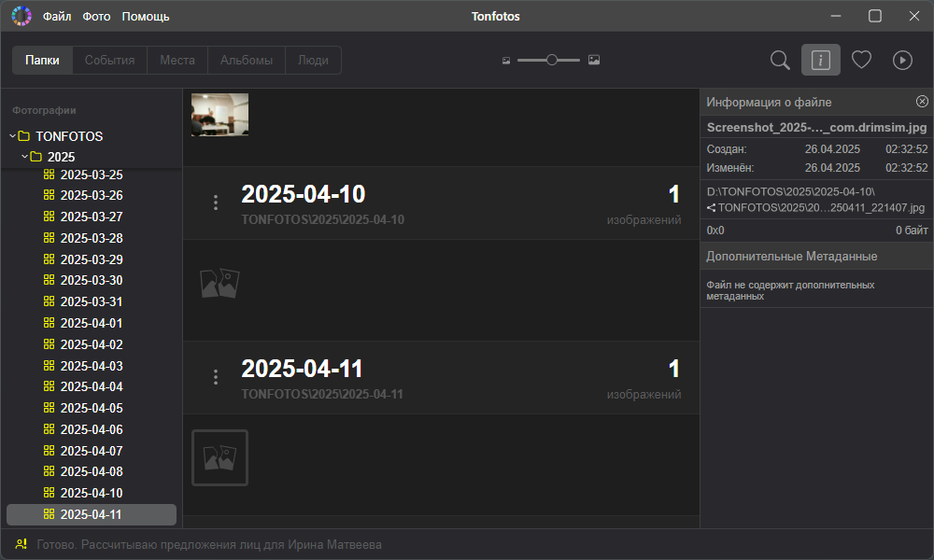The height and width of the screenshot is (560, 934).
Task: Open the Помощь menu
Action: coord(146,17)
